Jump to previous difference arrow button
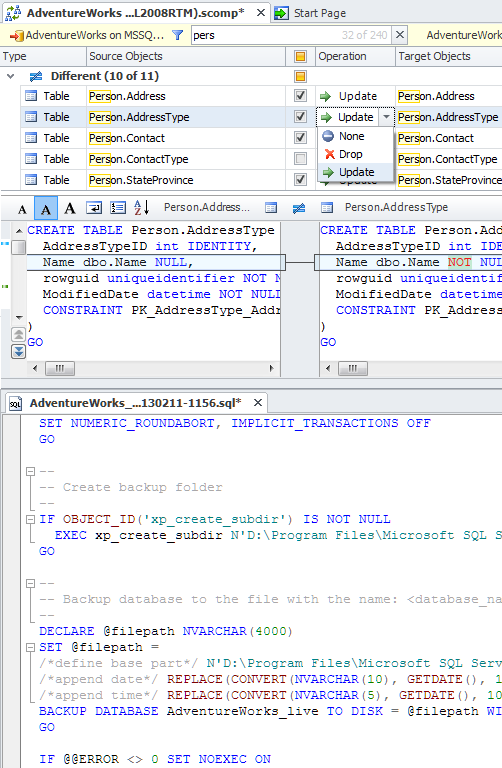This screenshot has width=502, height=768. click(x=18, y=335)
